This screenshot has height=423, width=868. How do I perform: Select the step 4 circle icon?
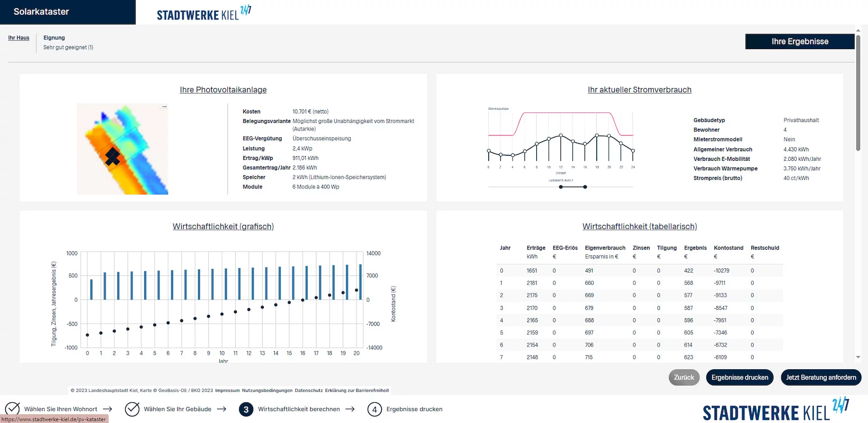pyautogui.click(x=374, y=409)
